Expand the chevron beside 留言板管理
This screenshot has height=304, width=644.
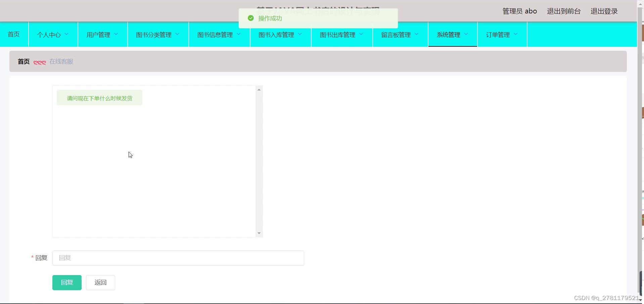pos(417,34)
